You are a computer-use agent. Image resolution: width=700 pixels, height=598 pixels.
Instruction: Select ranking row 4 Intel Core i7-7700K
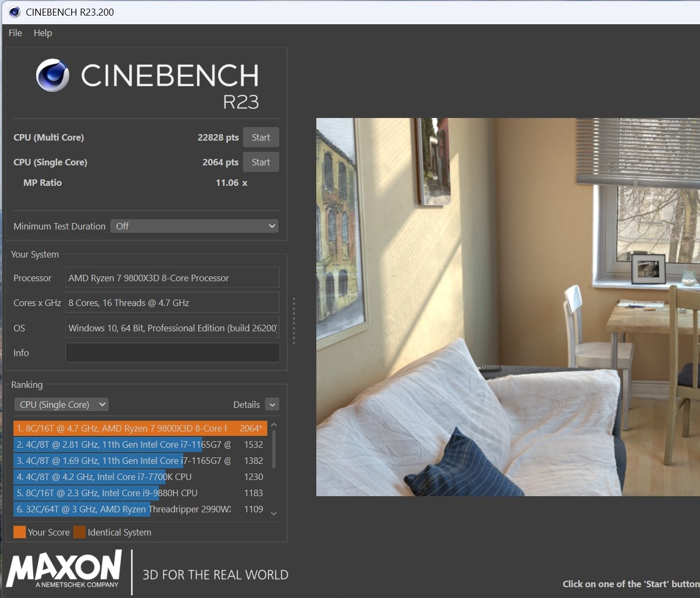(140, 477)
